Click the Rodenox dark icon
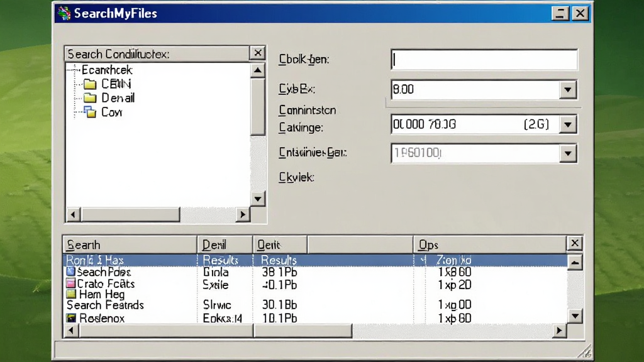Screen dimensions: 644x362 [x=72, y=317]
